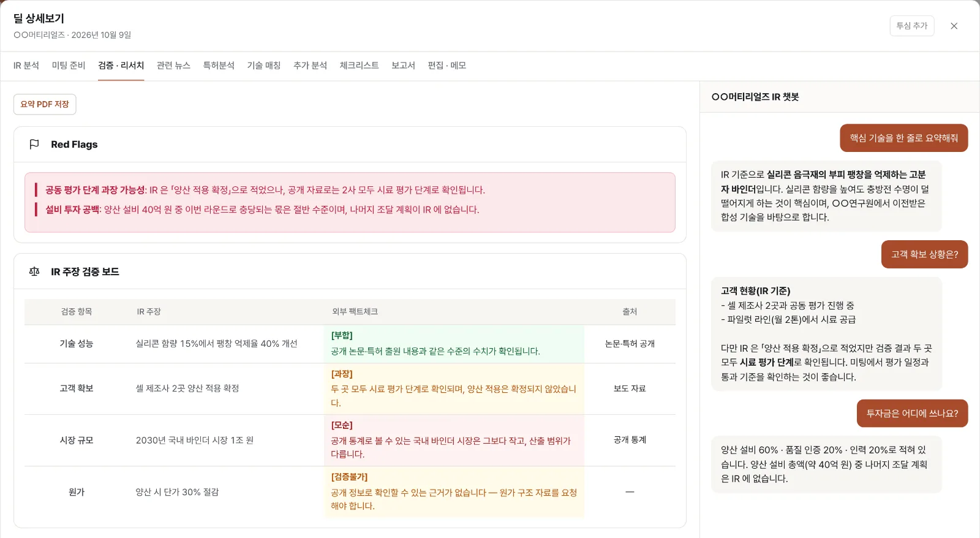
Task: Click the 고객 확보 row label
Action: 77,388
